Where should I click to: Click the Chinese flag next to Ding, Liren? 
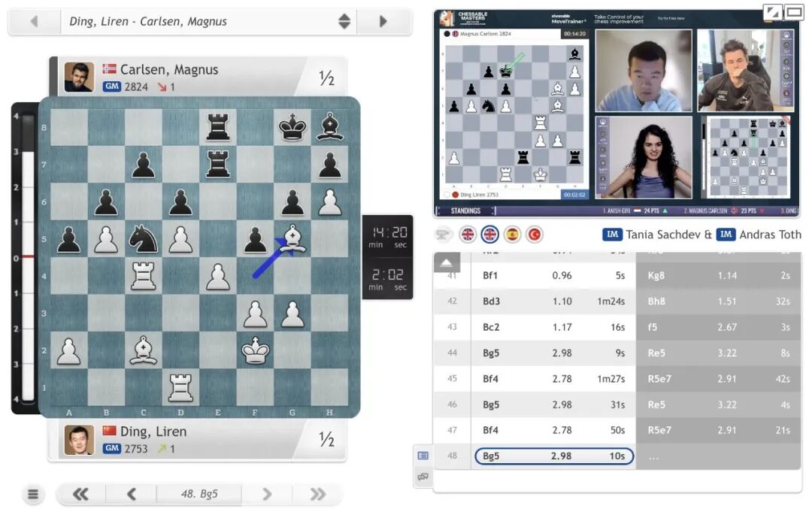[109, 431]
